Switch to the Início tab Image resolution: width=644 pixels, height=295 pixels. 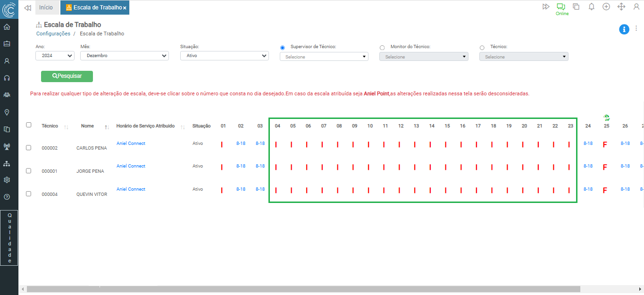[46, 8]
